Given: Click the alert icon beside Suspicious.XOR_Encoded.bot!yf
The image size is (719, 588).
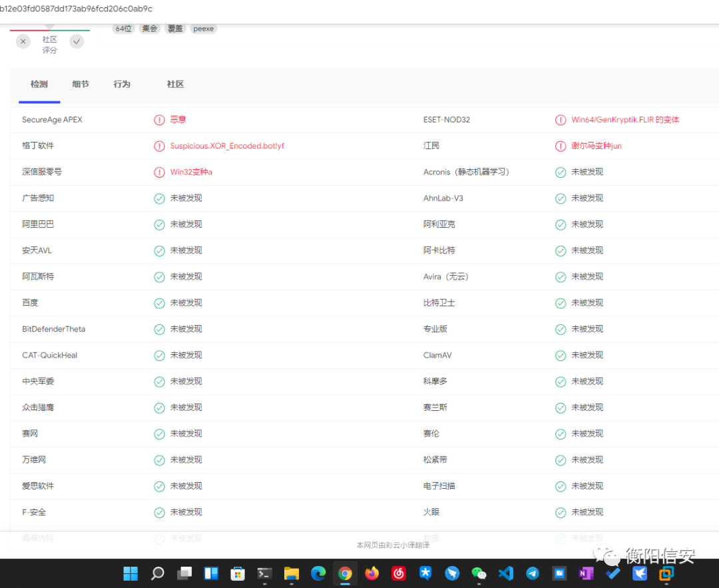Looking at the screenshot, I should (159, 147).
